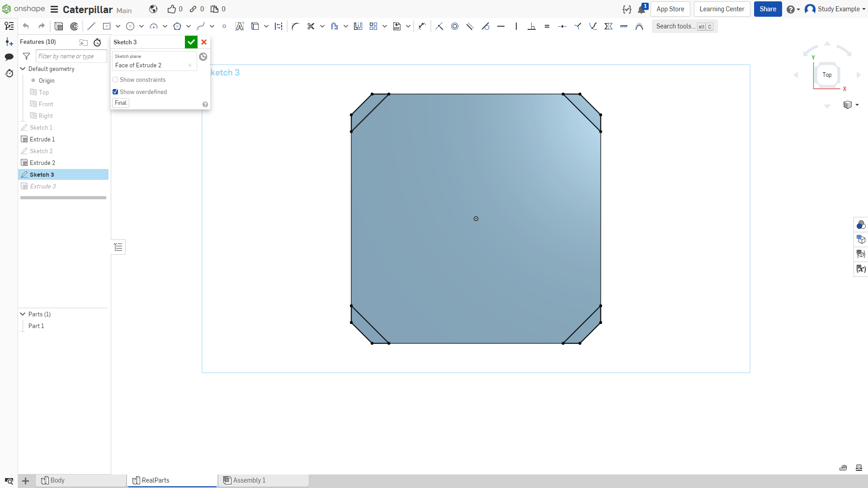The image size is (868, 488).
Task: Apply the Perpendicular constraint
Action: pyautogui.click(x=532, y=26)
